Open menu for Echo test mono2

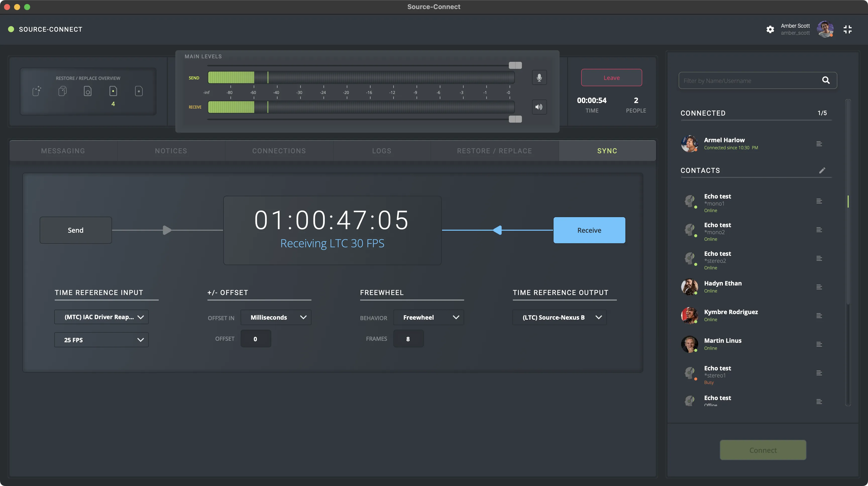click(819, 230)
